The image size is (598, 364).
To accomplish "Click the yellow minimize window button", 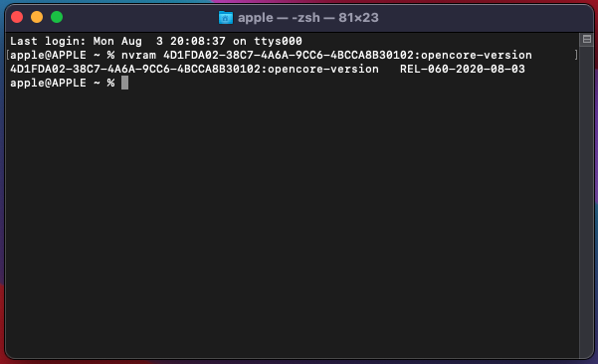I will [37, 17].
